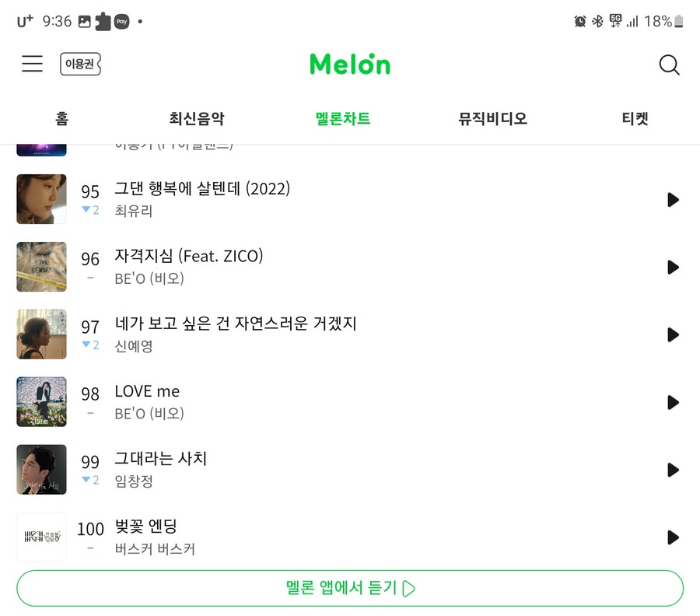Play the song 그댄 행복에 살텐데 (2022)
This screenshot has height=616, width=700.
click(x=673, y=200)
